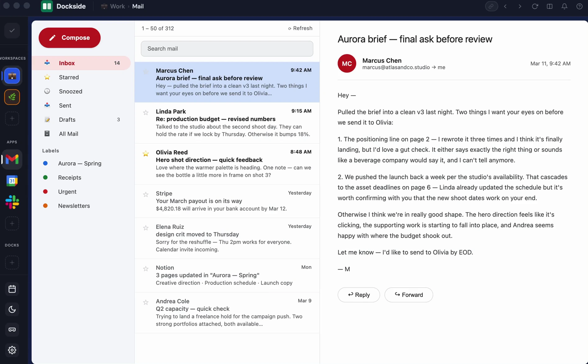
Task: Add a new workspace with the plus button
Action: 12,118
